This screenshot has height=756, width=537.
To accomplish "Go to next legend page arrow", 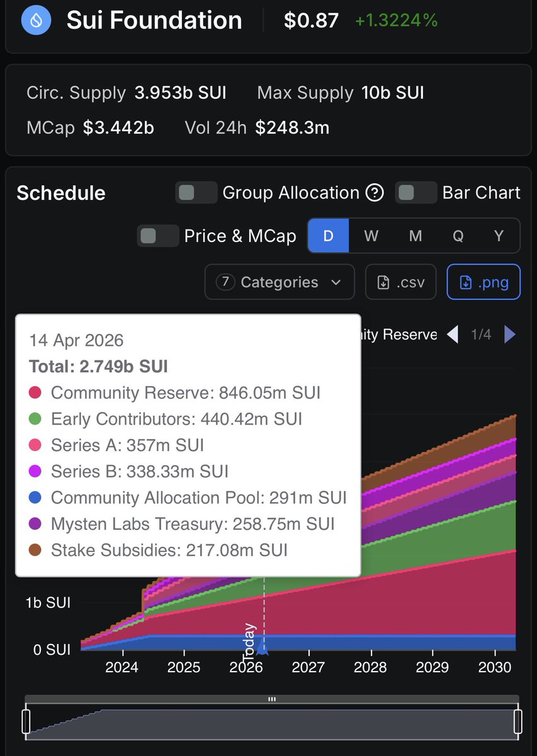I will tap(510, 335).
